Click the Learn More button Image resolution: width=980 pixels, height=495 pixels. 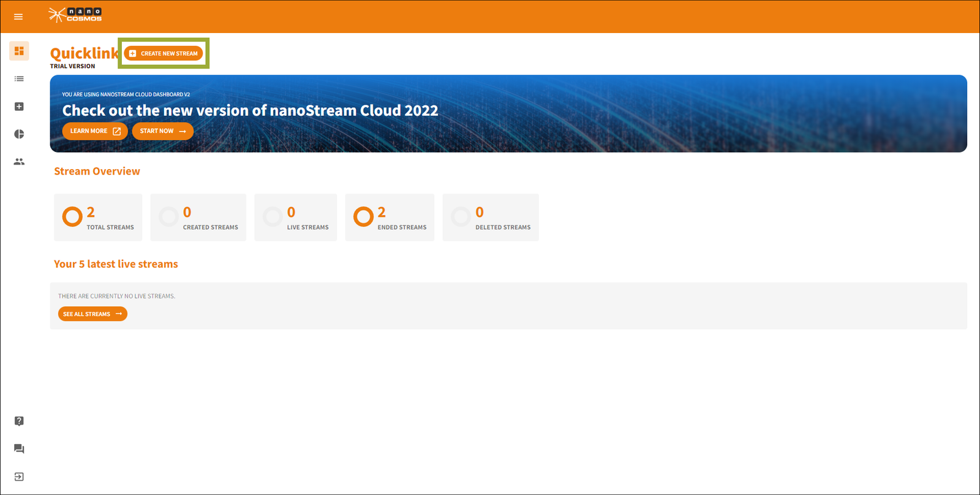tap(95, 131)
